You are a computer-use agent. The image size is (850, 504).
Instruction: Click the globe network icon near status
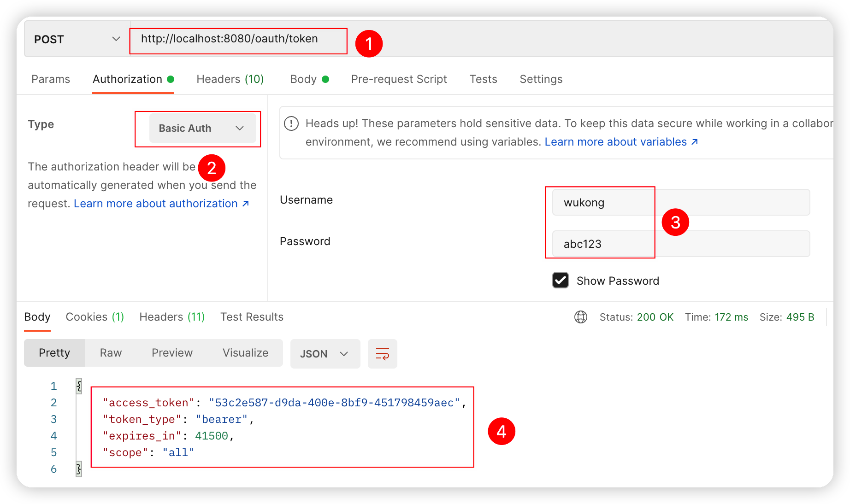coord(580,317)
